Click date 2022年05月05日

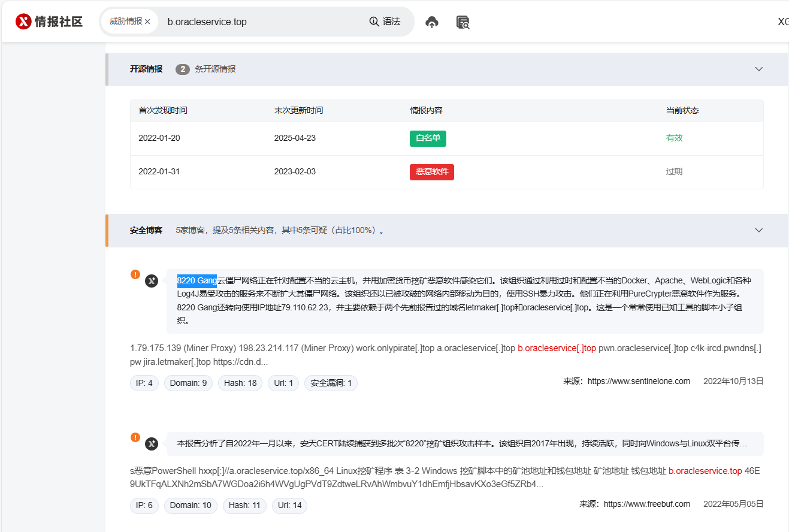[x=733, y=504]
